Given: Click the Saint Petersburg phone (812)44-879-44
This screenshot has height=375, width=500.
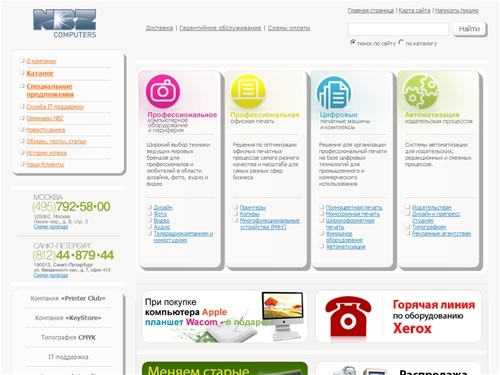Looking at the screenshot, I should coord(73,255).
